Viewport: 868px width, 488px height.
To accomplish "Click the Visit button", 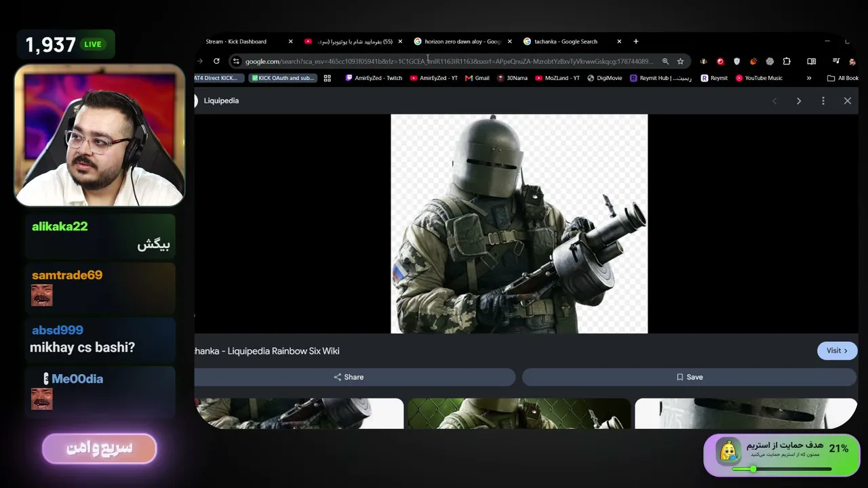I will pyautogui.click(x=837, y=350).
